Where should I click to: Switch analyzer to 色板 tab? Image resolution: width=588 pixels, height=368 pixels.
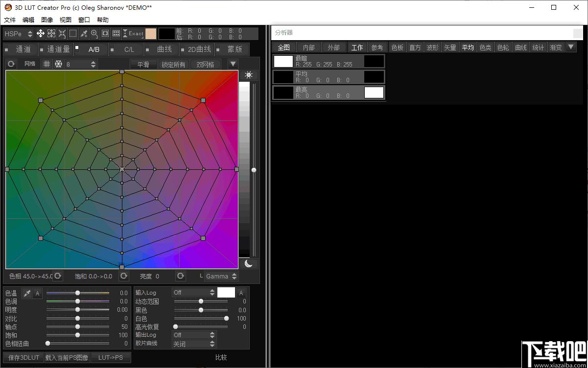[398, 47]
